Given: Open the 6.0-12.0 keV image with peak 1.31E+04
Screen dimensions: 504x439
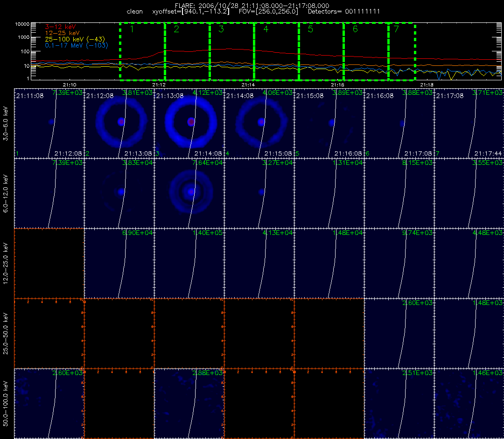Looking at the screenshot, I should pyautogui.click(x=329, y=193).
